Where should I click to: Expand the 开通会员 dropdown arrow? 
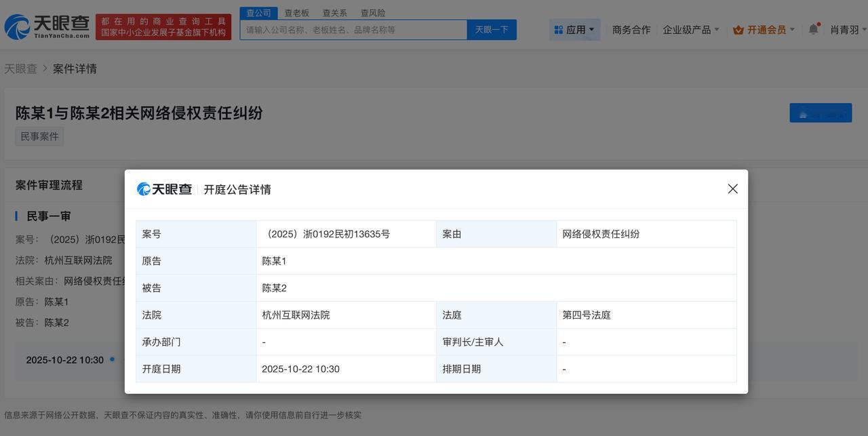792,30
